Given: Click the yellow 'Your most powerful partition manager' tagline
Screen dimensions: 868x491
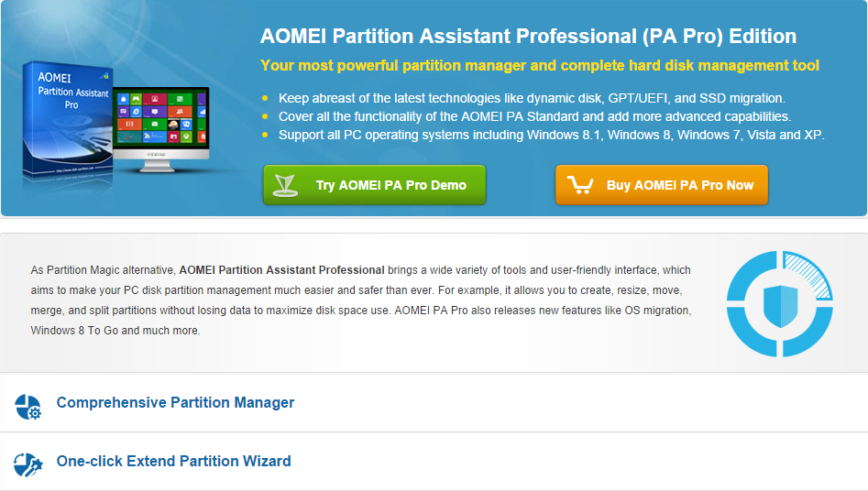Looking at the screenshot, I should [539, 65].
